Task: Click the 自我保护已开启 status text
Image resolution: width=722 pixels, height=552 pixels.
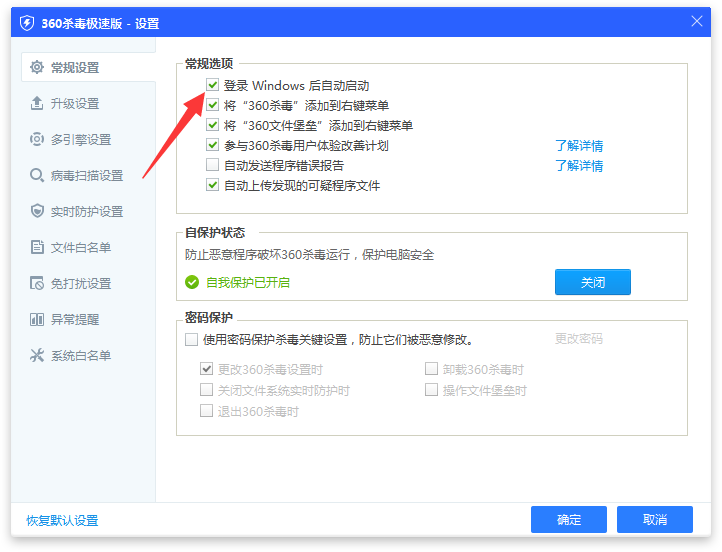Action: (x=248, y=282)
